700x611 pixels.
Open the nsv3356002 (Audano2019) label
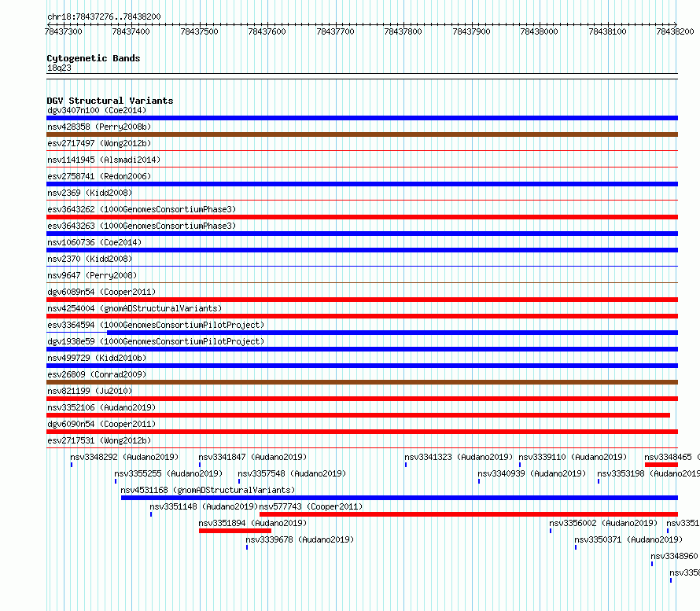click(603, 523)
